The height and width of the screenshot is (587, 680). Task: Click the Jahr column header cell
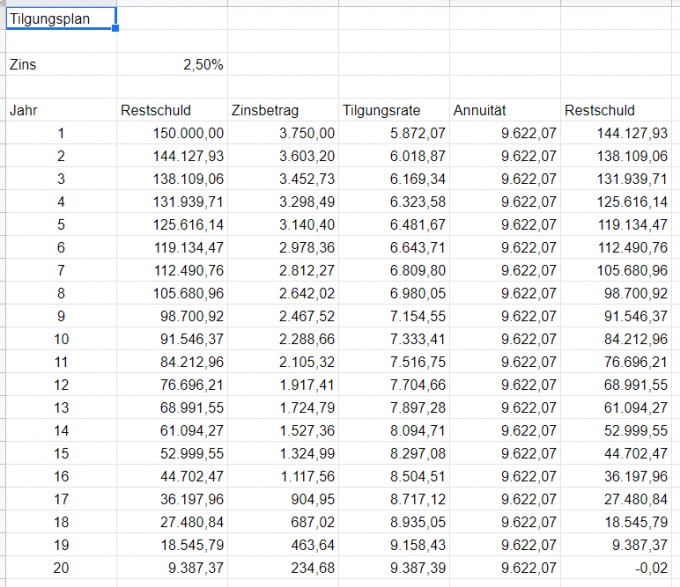click(61, 110)
